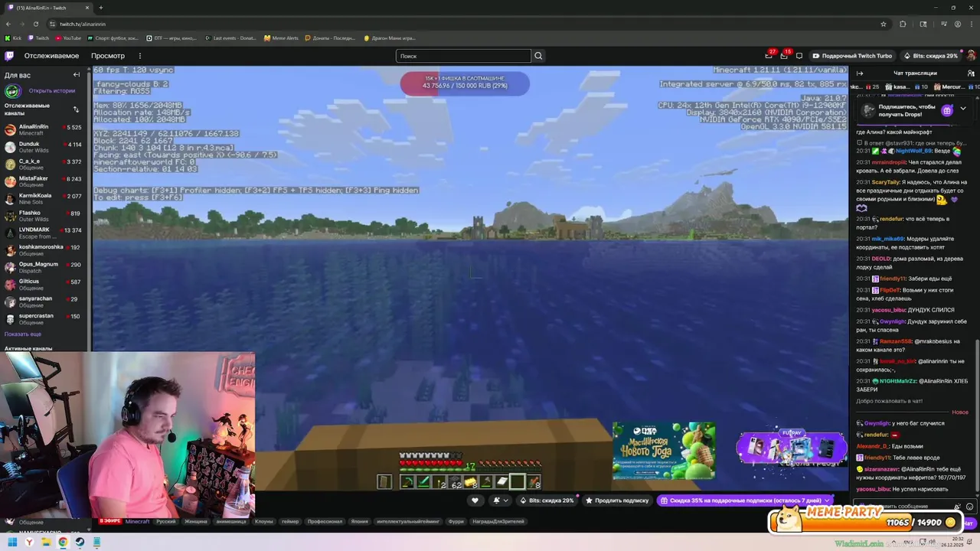Viewport: 980px width, 551px height.
Task: Open the Twitch home logo
Action: [x=9, y=56]
